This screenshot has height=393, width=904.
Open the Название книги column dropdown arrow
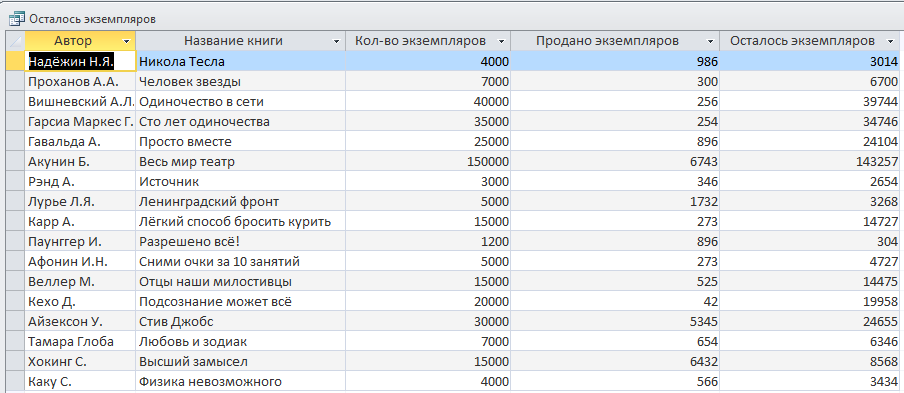tap(337, 41)
